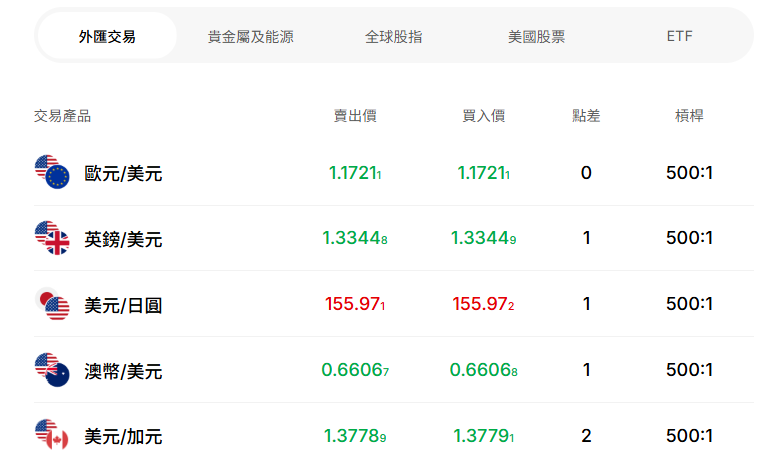Open the 歐元/美元 product name
This screenshot has width=771, height=472.
(123, 173)
